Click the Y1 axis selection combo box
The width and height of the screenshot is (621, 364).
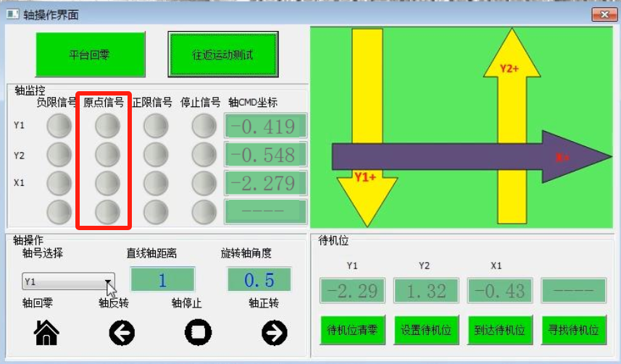(63, 282)
